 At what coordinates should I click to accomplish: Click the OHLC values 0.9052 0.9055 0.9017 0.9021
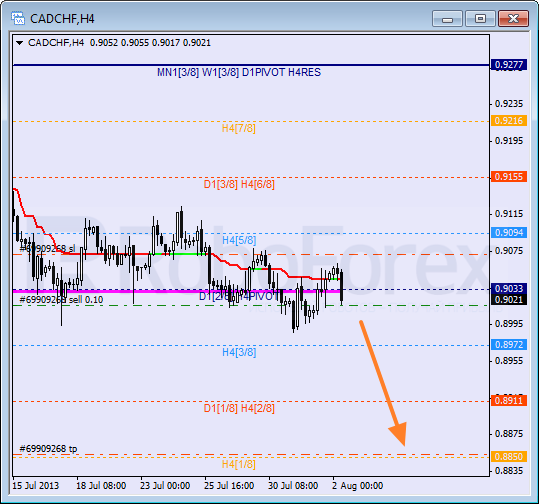tap(150, 43)
